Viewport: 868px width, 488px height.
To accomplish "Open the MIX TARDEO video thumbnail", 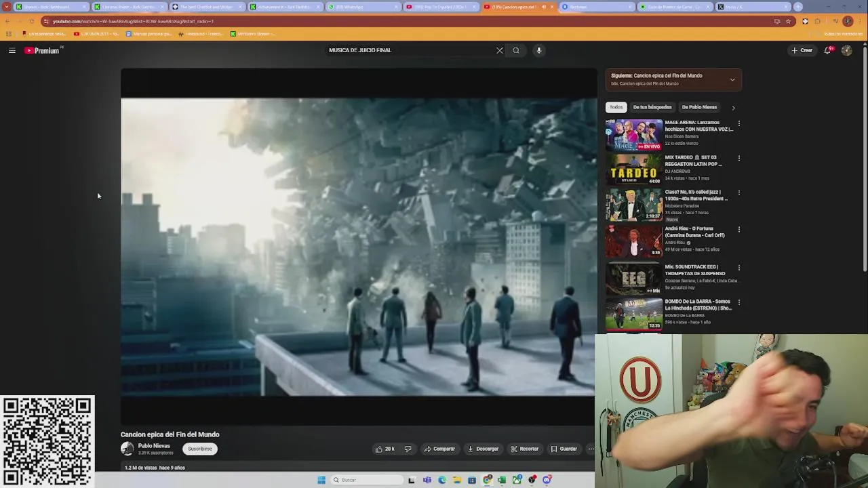I will 634,169.
